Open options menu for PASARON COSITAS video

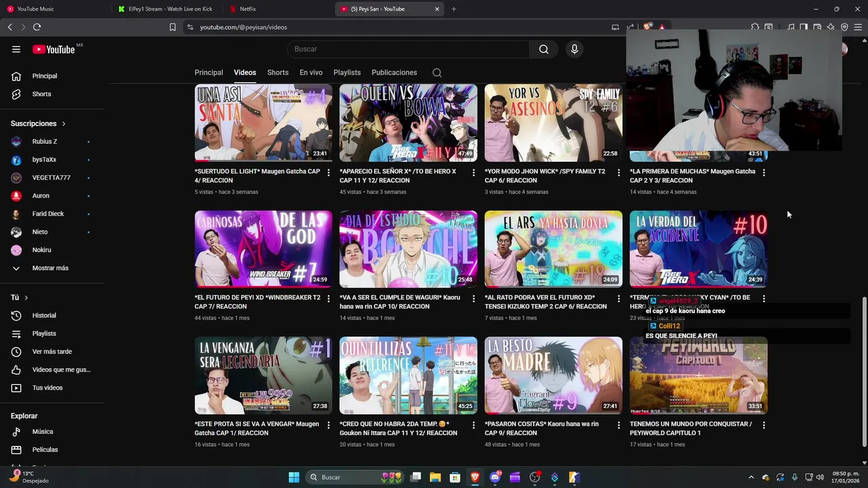[618, 425]
